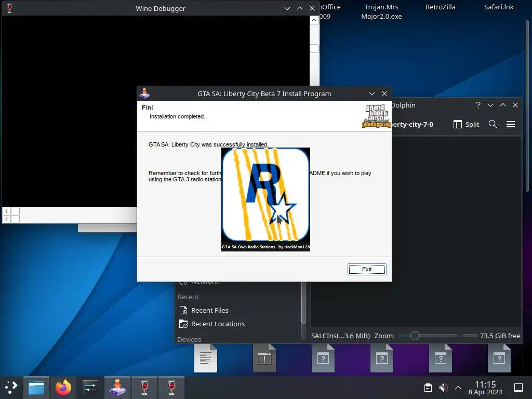This screenshot has height=399, width=532.
Task: Maximize the Dolphin window with up chevron
Action: point(503,105)
